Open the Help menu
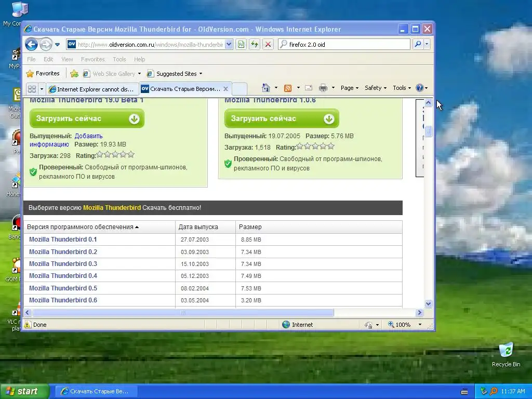Image resolution: width=532 pixels, height=399 pixels. tap(139, 59)
